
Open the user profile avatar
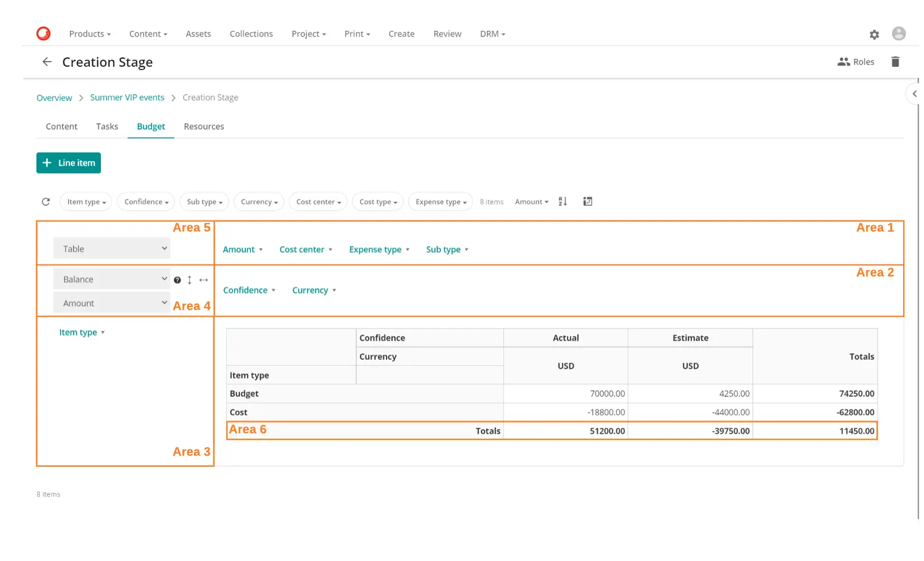(898, 34)
